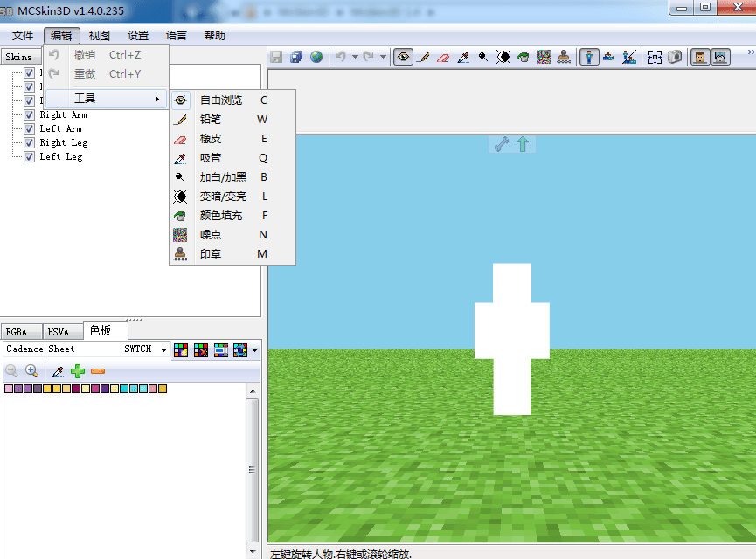Expand the undo history dropdown arrow

pyautogui.click(x=355, y=57)
